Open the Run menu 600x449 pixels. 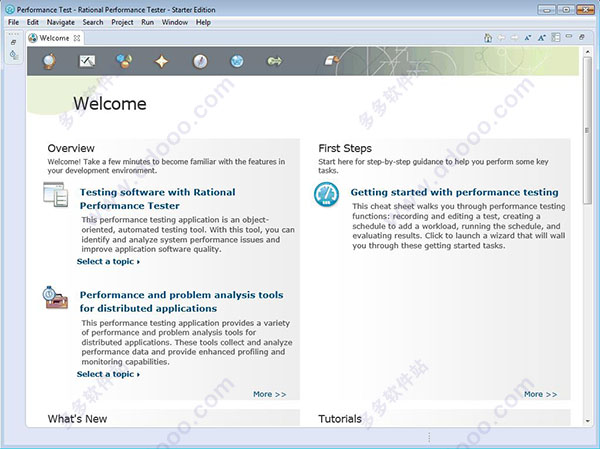(x=147, y=22)
